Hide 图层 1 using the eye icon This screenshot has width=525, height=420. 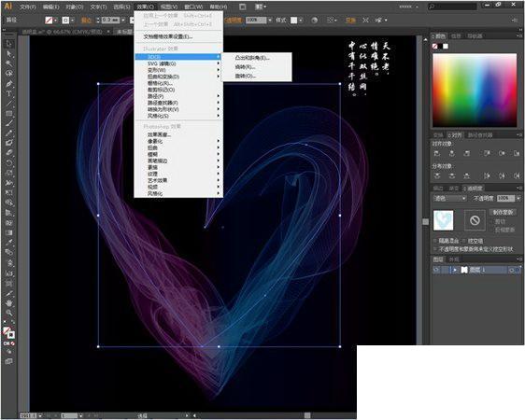(436, 270)
